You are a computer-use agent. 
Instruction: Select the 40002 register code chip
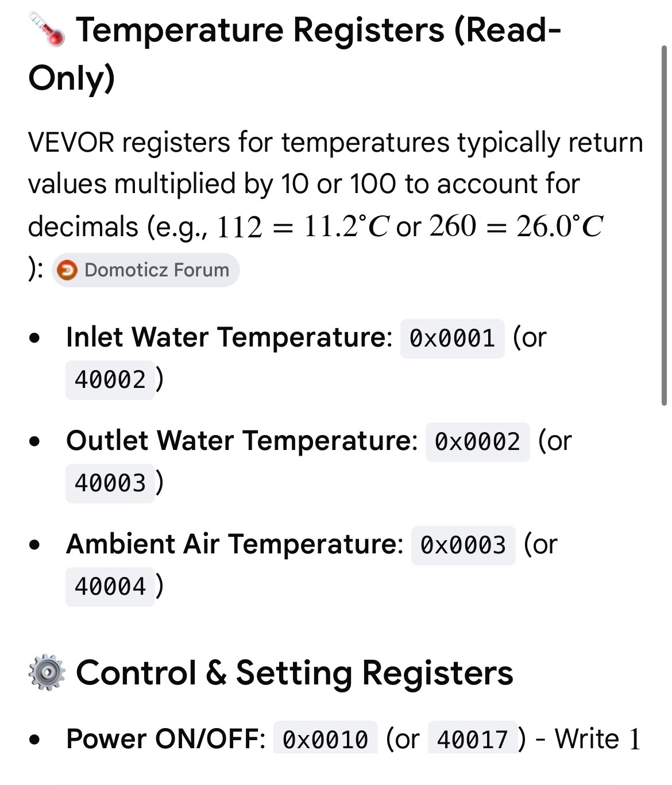110,380
